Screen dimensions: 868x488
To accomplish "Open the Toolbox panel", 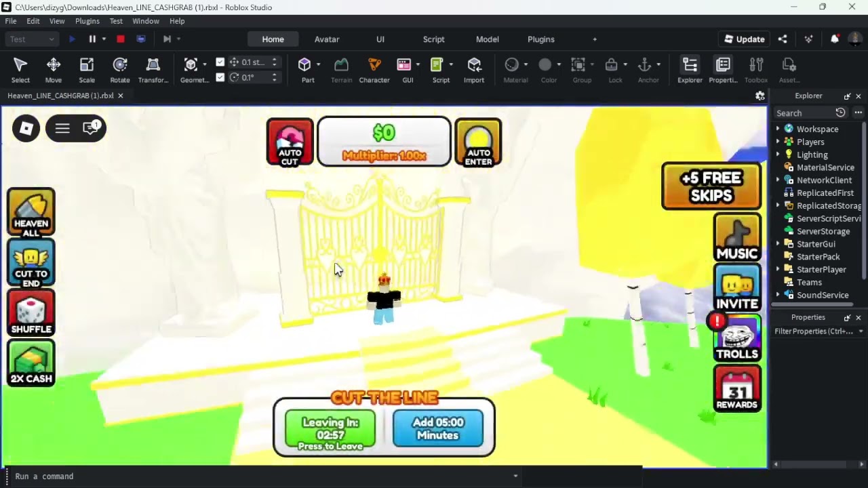I will [x=756, y=70].
